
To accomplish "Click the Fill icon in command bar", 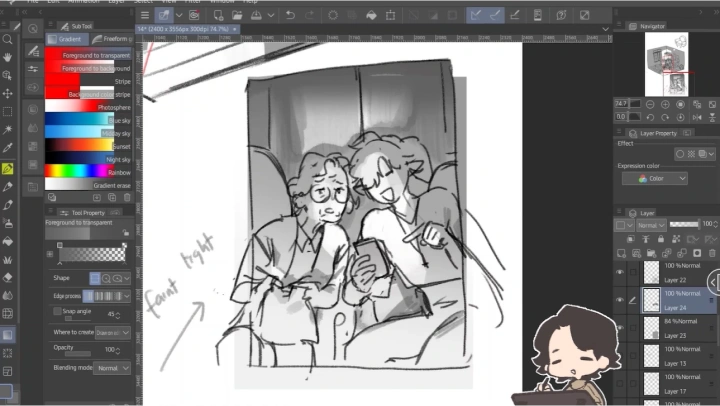I will [371, 15].
